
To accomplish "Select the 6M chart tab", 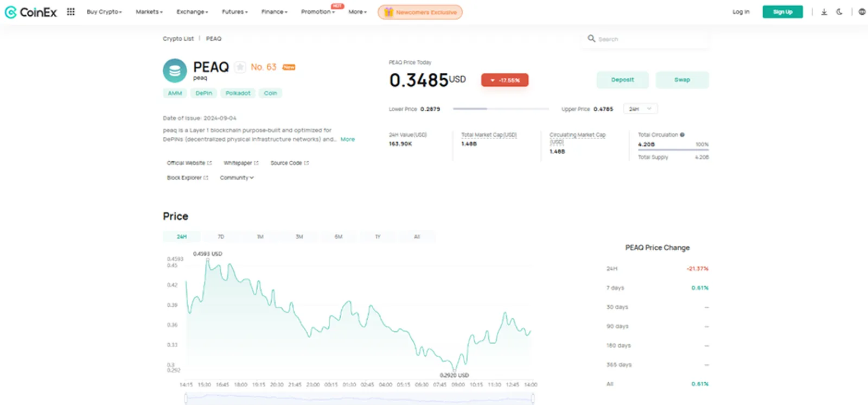I will (339, 237).
